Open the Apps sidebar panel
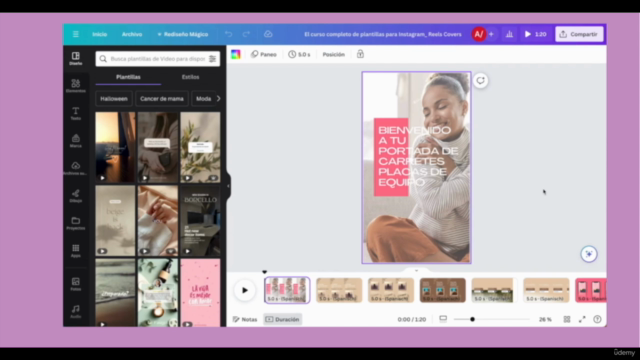 (76, 251)
